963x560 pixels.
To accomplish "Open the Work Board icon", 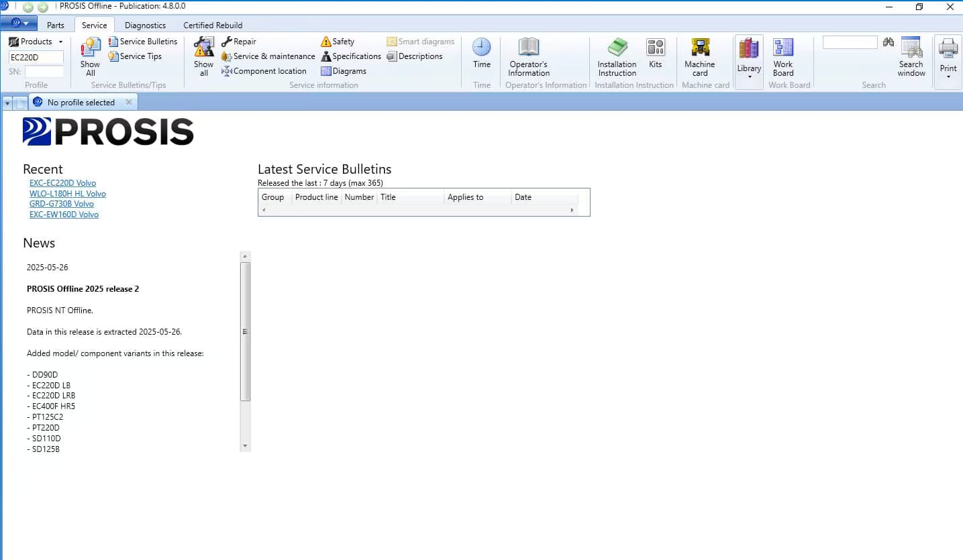I will (783, 48).
